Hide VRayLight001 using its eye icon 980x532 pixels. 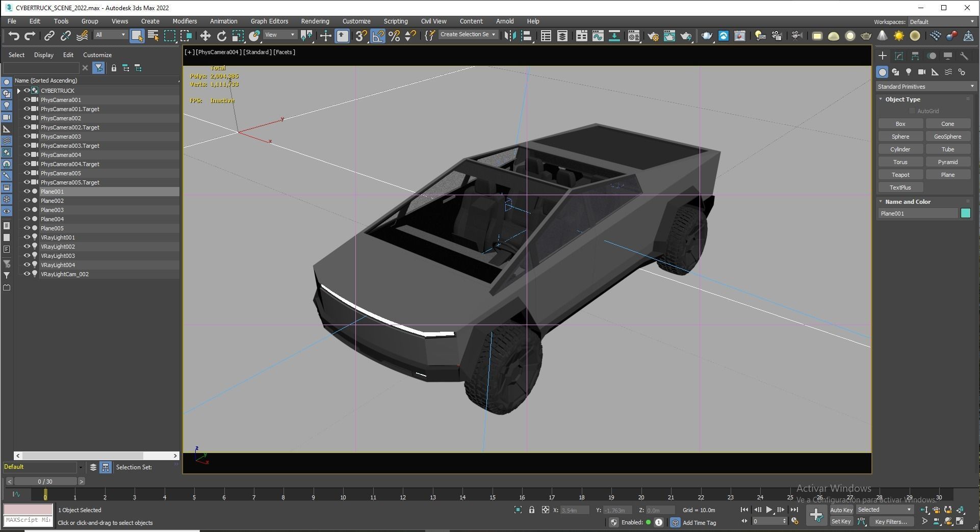click(27, 237)
